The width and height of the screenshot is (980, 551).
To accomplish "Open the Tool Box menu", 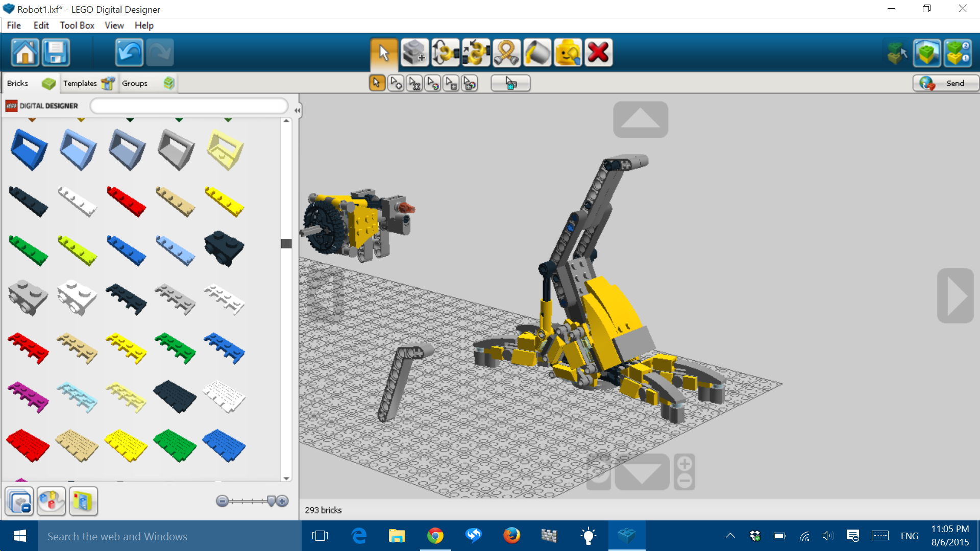I will tap(77, 25).
